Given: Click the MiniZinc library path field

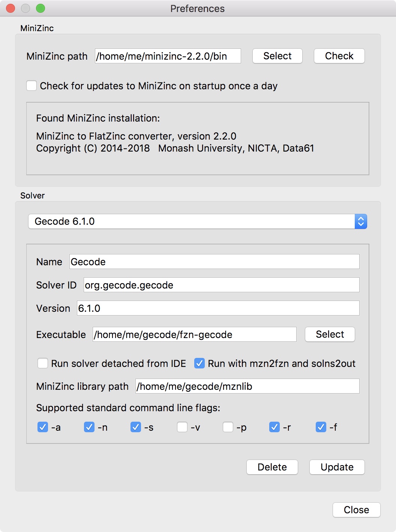Looking at the screenshot, I should 247,386.
